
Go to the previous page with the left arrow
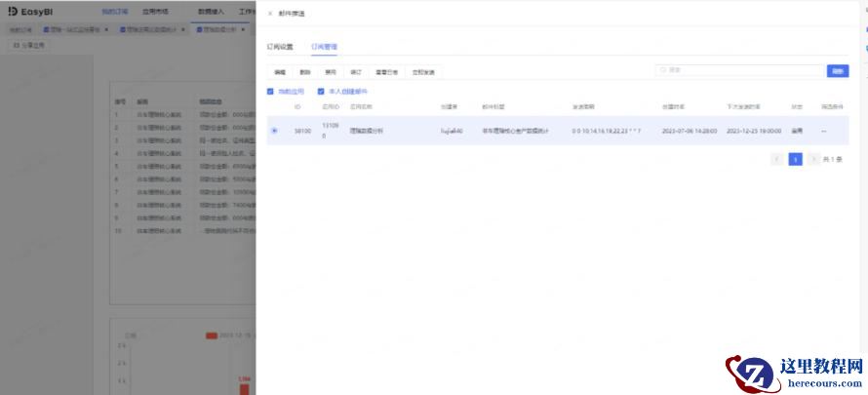[x=776, y=159]
